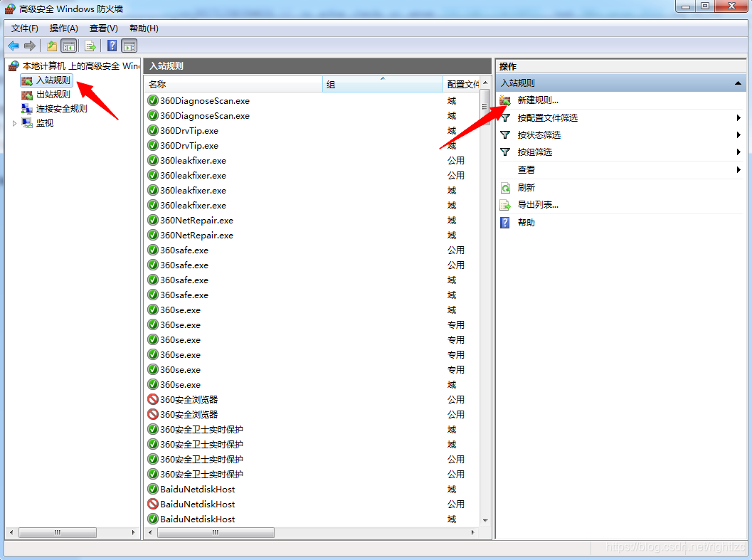Click 新建规则... action link

[538, 100]
